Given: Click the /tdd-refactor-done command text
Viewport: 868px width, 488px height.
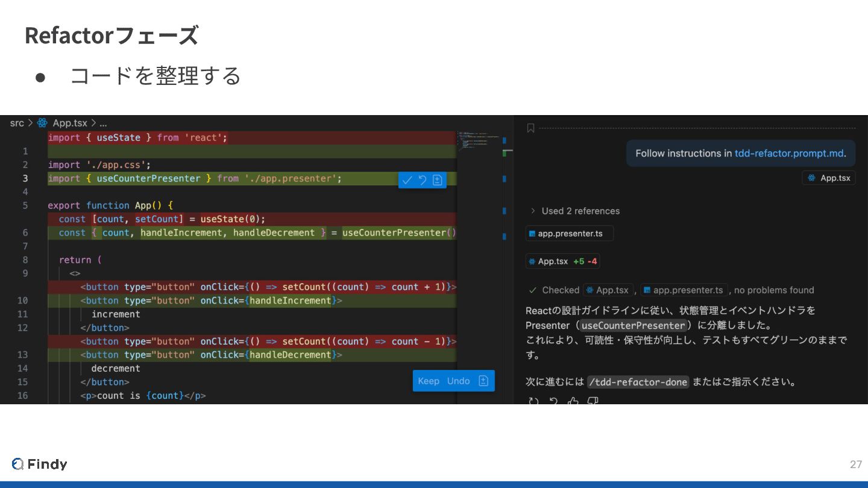Looking at the screenshot, I should (638, 382).
